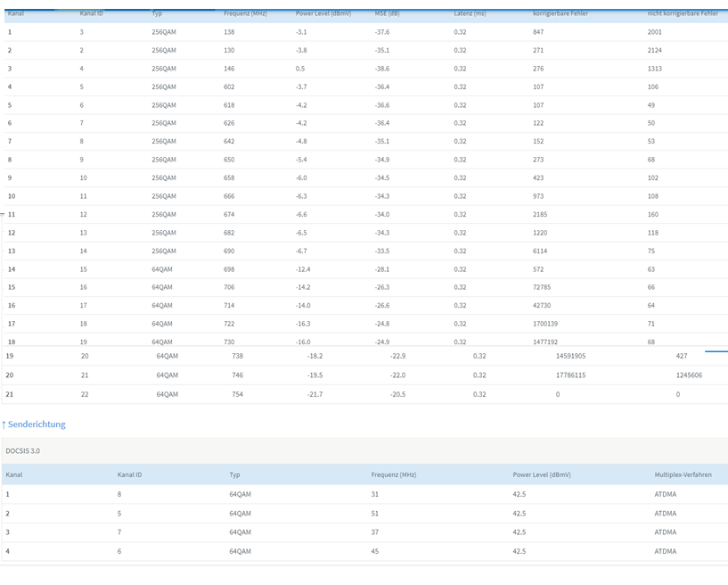Click power level -21.7 in channel 21 row
728x585 pixels.
click(315, 394)
